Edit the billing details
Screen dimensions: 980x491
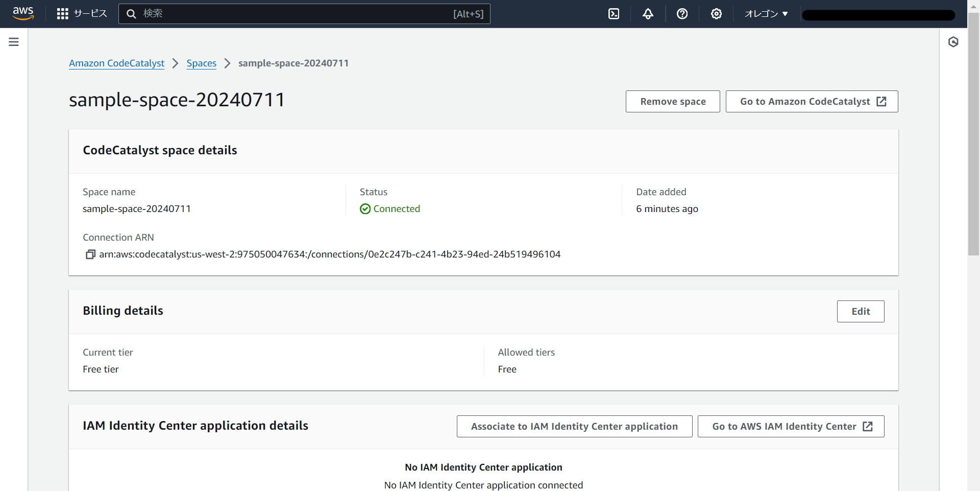pyautogui.click(x=861, y=311)
